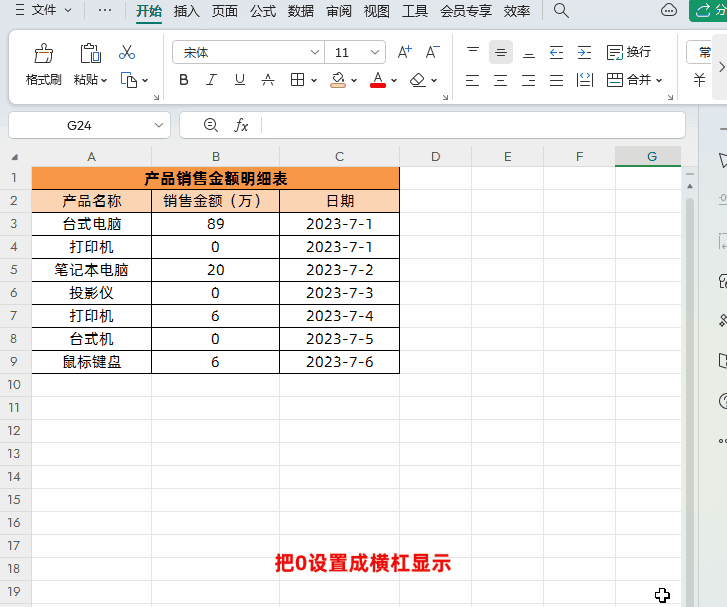Switch to the 审阅 Review tab
This screenshot has width=727, height=607.
pyautogui.click(x=339, y=11)
